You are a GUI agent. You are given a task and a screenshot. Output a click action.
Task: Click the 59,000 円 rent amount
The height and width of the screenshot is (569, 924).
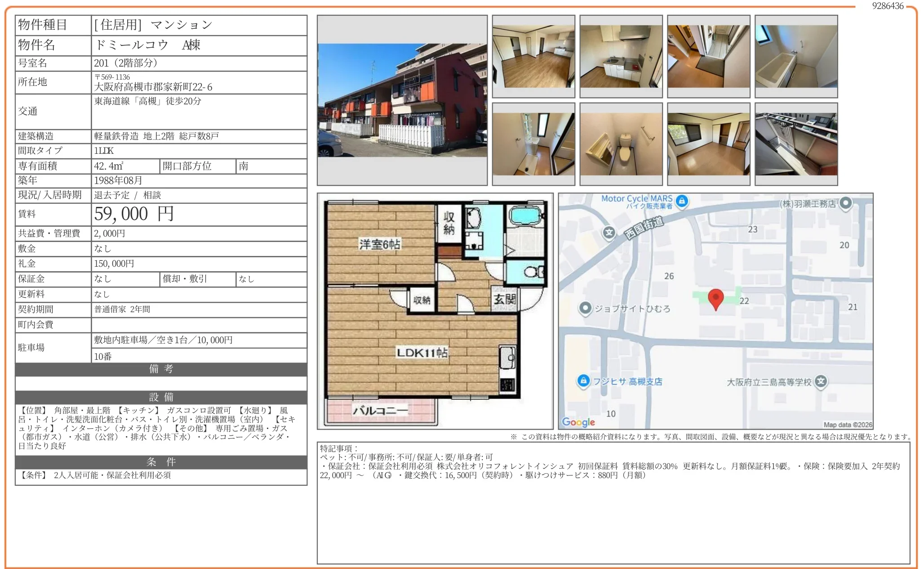(134, 214)
